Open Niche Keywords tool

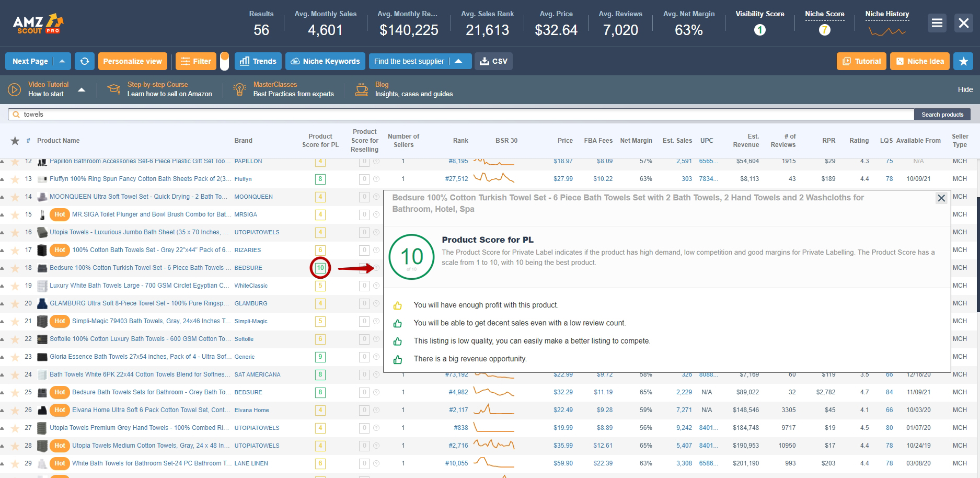[x=325, y=61]
